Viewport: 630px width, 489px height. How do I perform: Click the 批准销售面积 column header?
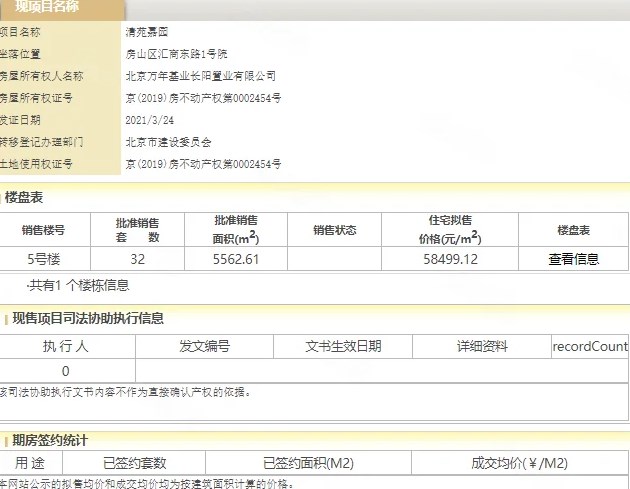pos(236,230)
